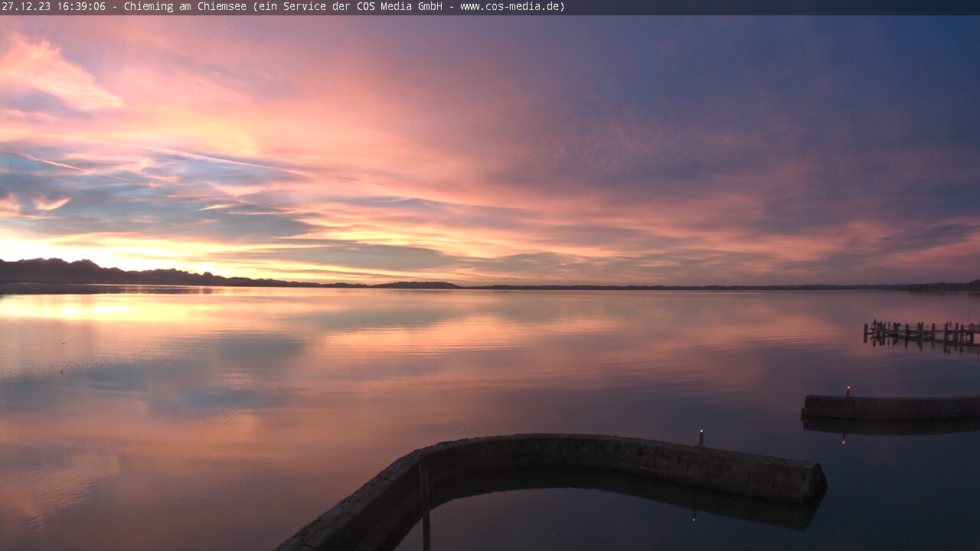980x551 pixels.
Task: Open the www.cos-media.de link
Action: (511, 7)
